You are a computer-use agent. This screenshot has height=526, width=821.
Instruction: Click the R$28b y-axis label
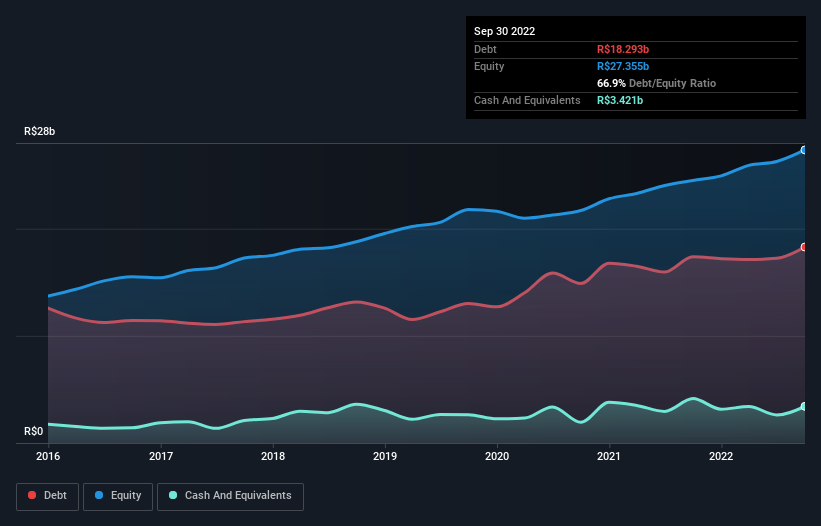click(39, 131)
